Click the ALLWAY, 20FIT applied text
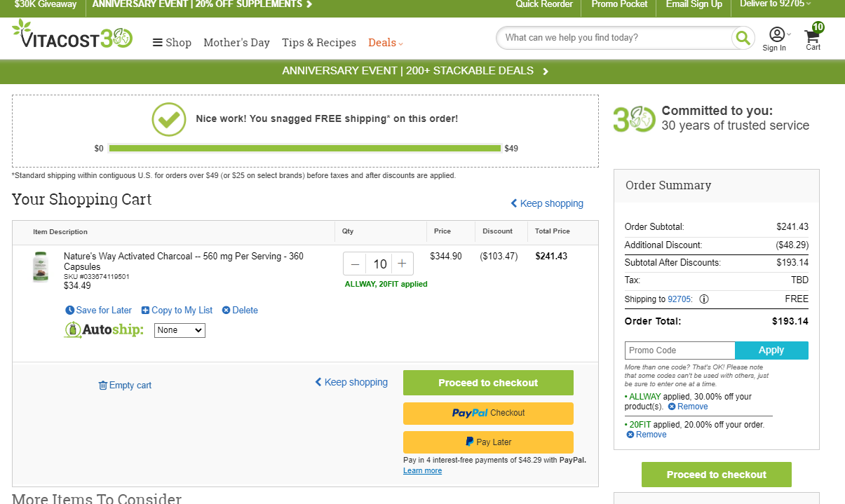Viewport: 845px width, 504px height. click(386, 285)
